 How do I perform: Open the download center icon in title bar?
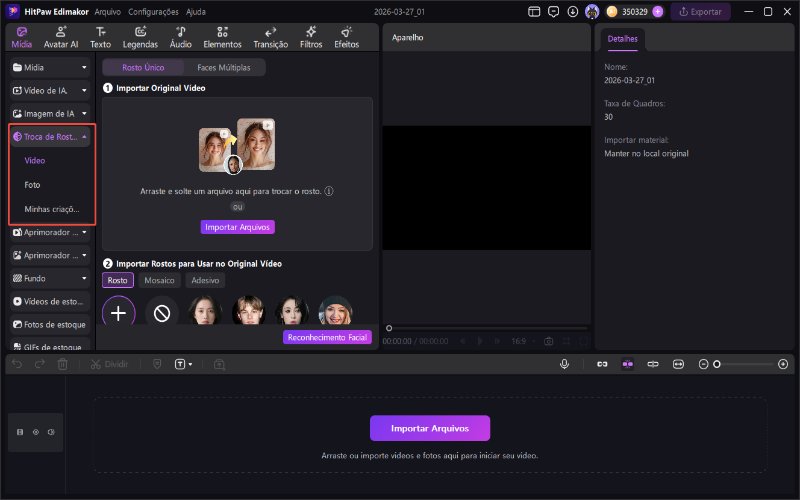tap(572, 12)
